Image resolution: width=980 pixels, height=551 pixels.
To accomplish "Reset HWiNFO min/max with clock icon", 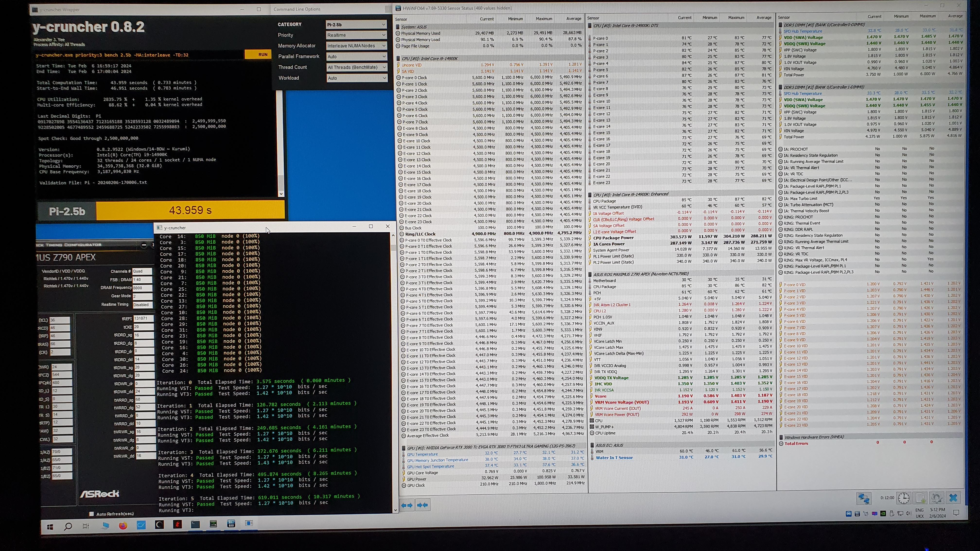I will tap(903, 498).
